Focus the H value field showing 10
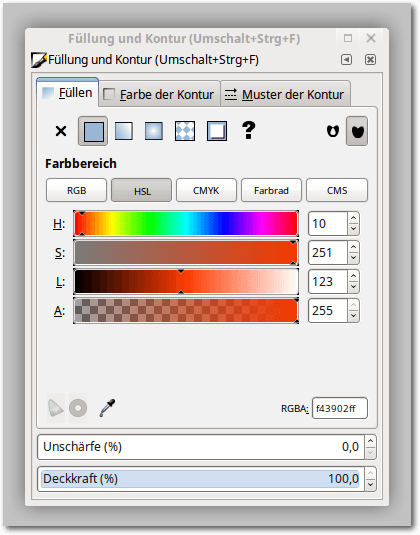The image size is (420, 535). 328,223
